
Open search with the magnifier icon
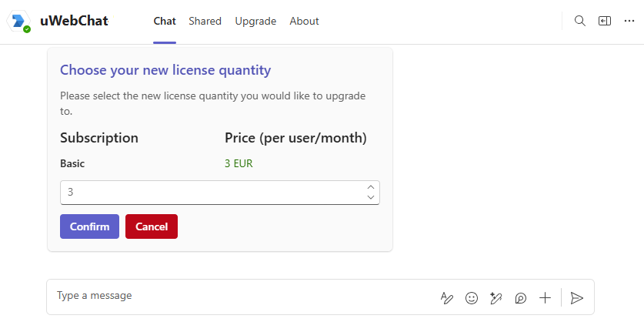tap(580, 21)
